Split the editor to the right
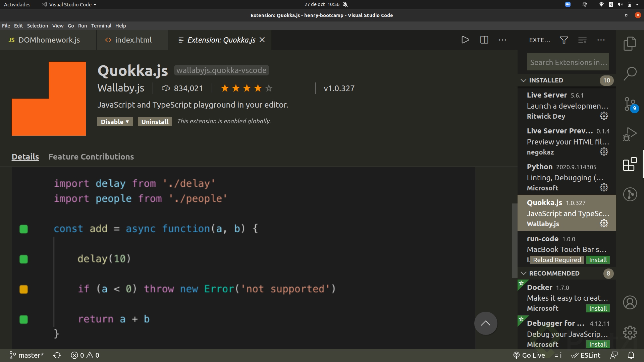This screenshot has height=362, width=644. pos(484,40)
